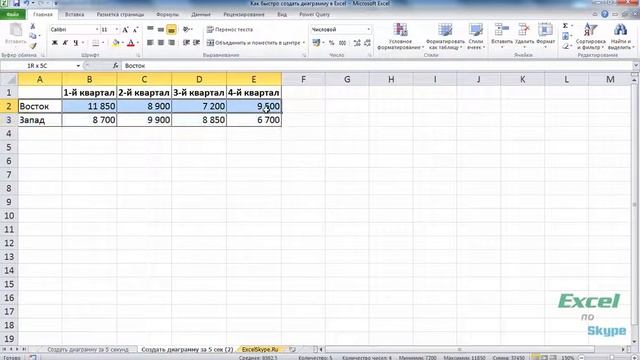Open the text orientation options
Screen dimensions: 640x360
tap(187, 29)
